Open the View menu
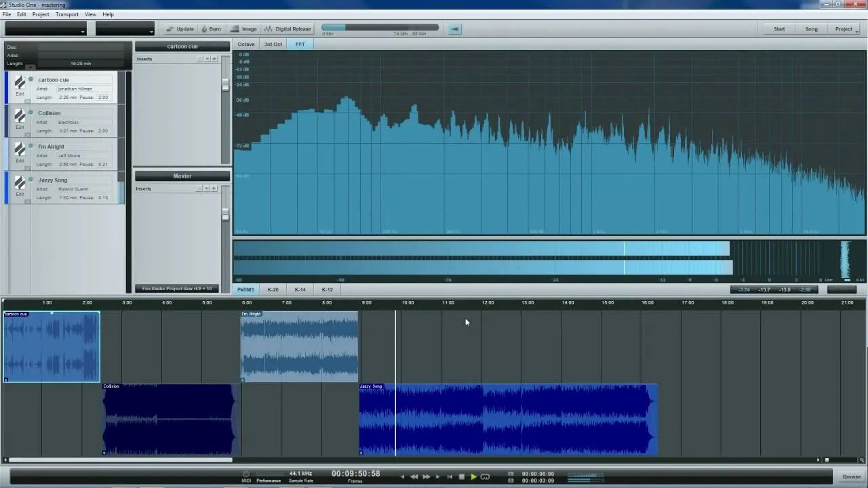Screen dimensions: 868x488 (x=90, y=14)
